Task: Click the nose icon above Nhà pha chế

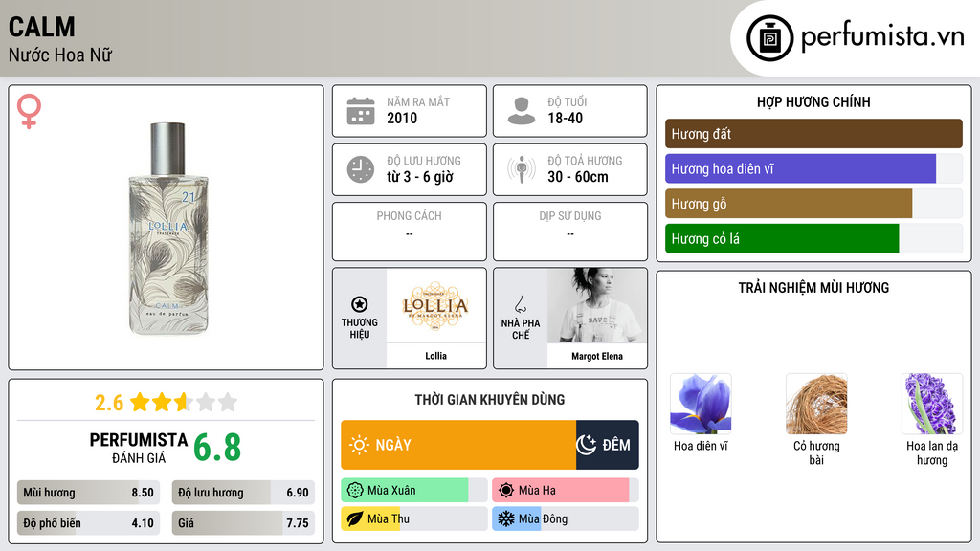Action: click(520, 304)
